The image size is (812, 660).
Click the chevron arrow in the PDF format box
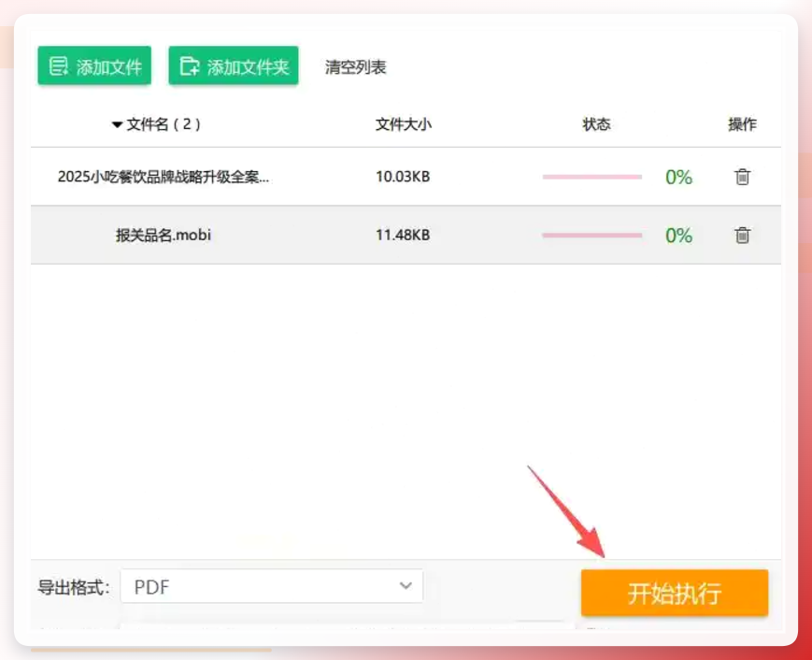point(406,586)
